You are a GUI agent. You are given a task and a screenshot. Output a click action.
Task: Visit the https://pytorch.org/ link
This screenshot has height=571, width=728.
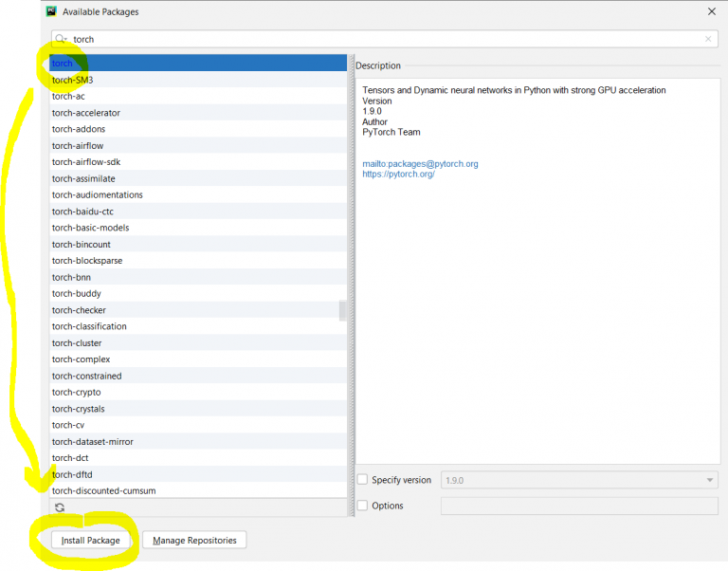pos(398,175)
